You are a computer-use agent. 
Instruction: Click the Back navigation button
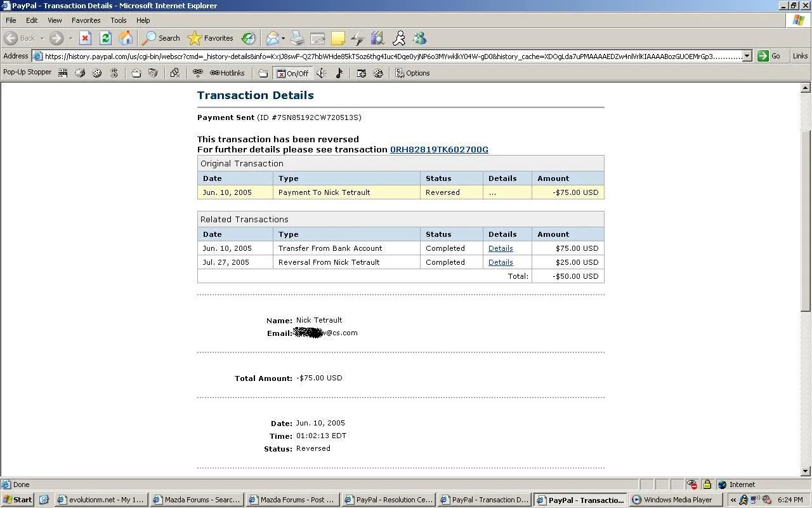coord(20,38)
